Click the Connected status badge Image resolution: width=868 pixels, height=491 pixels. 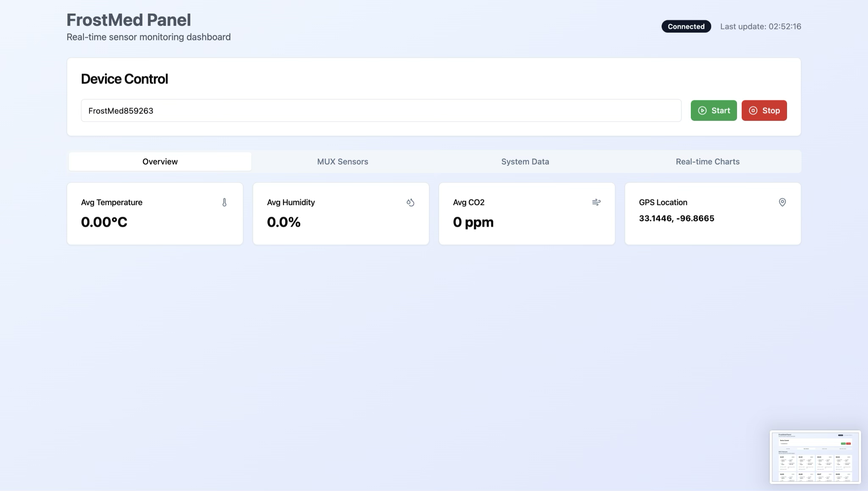tap(686, 26)
